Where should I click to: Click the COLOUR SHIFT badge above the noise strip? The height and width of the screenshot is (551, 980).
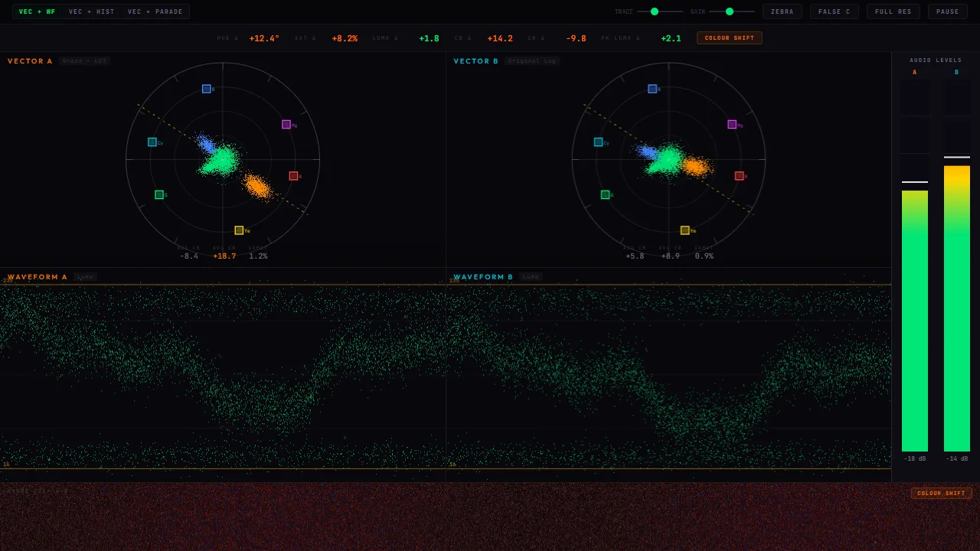pos(942,494)
